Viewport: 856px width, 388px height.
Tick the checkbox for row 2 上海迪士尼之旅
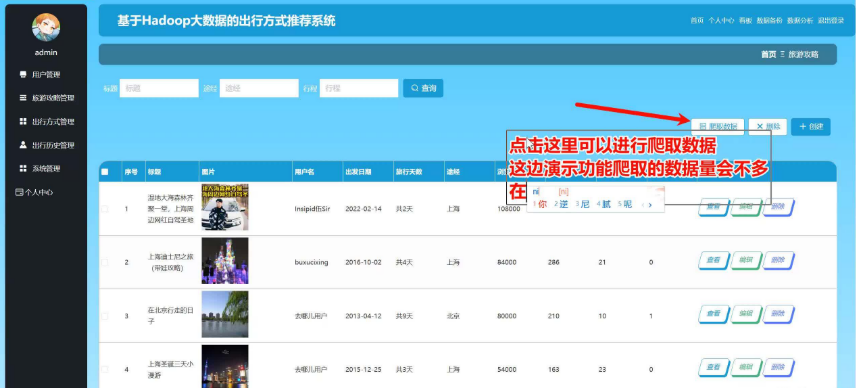pyautogui.click(x=105, y=262)
